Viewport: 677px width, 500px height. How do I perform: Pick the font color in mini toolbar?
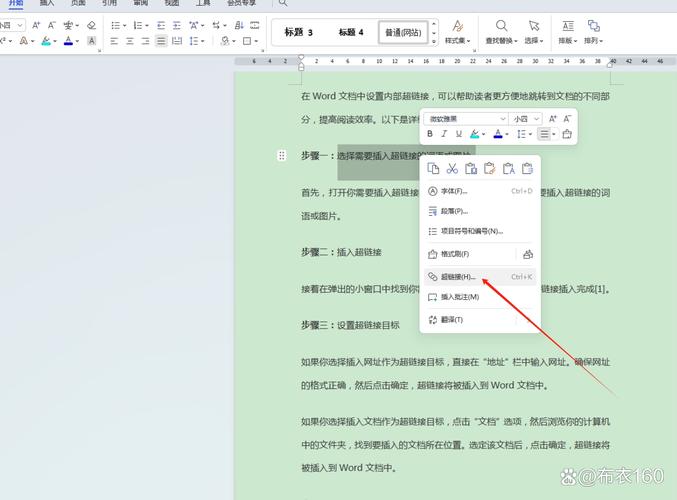pyautogui.click(x=498, y=134)
